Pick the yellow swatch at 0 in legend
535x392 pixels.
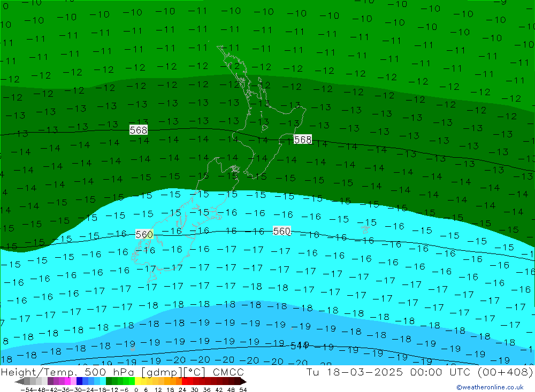coord(137,382)
